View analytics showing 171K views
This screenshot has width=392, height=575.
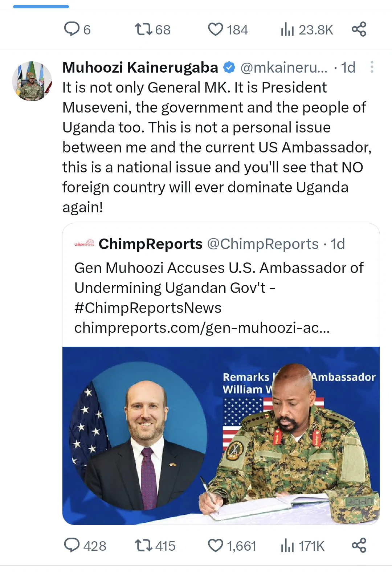(302, 546)
